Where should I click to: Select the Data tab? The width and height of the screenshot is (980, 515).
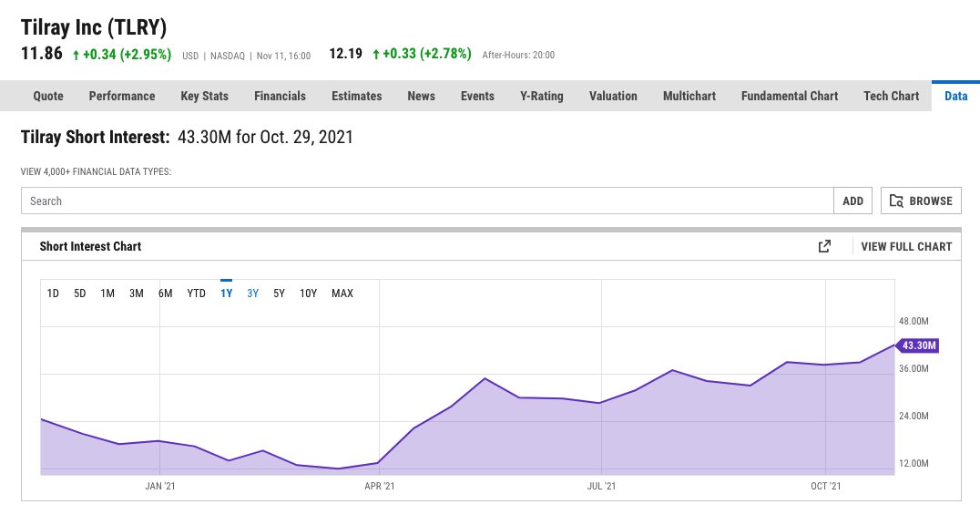coord(955,96)
